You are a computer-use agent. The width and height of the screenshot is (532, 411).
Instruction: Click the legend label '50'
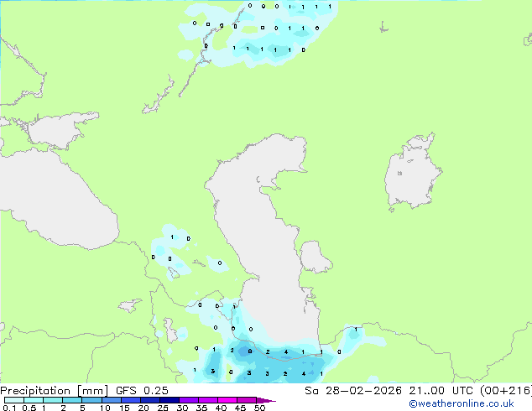click(x=259, y=408)
